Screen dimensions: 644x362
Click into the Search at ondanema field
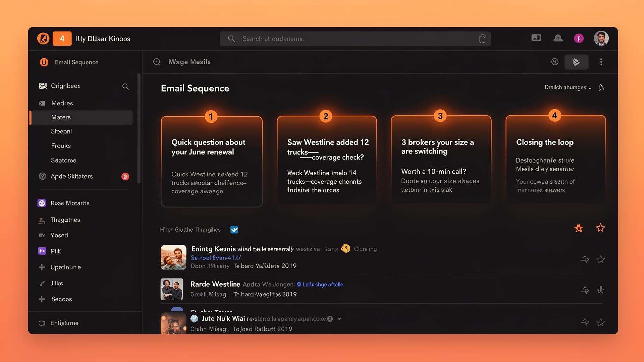(x=355, y=39)
